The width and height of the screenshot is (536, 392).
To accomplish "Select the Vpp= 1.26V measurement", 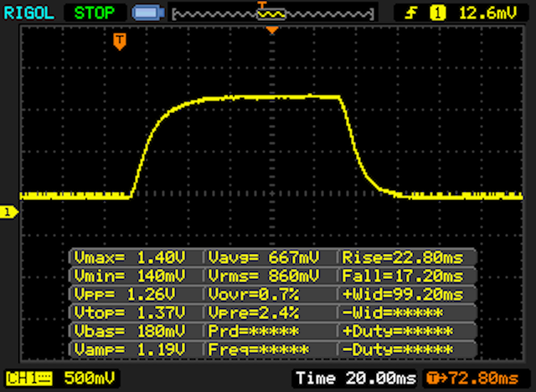I will (x=136, y=294).
